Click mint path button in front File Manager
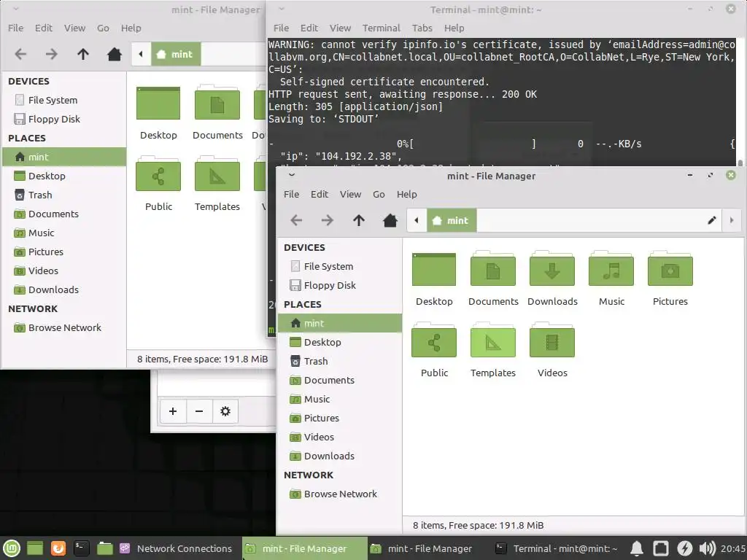The image size is (747, 560). [452, 220]
